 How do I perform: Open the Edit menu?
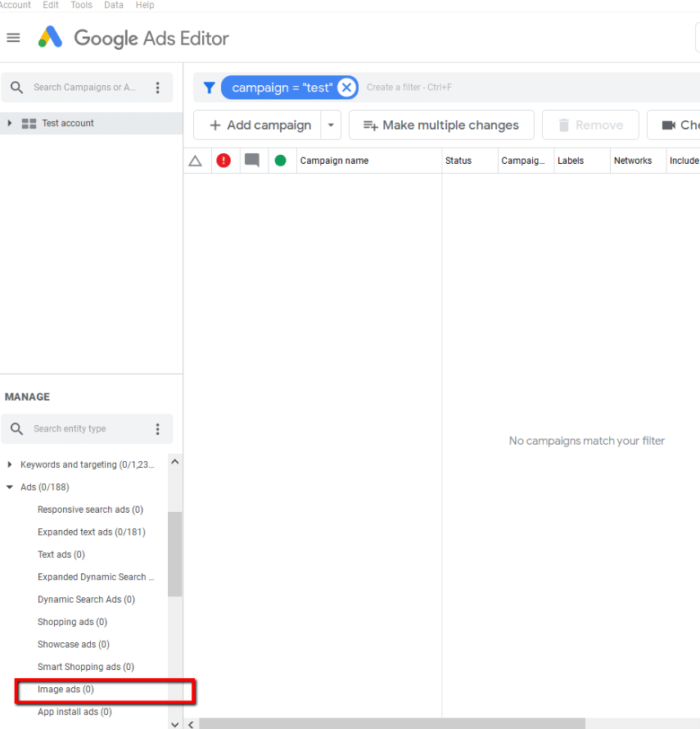(x=51, y=5)
